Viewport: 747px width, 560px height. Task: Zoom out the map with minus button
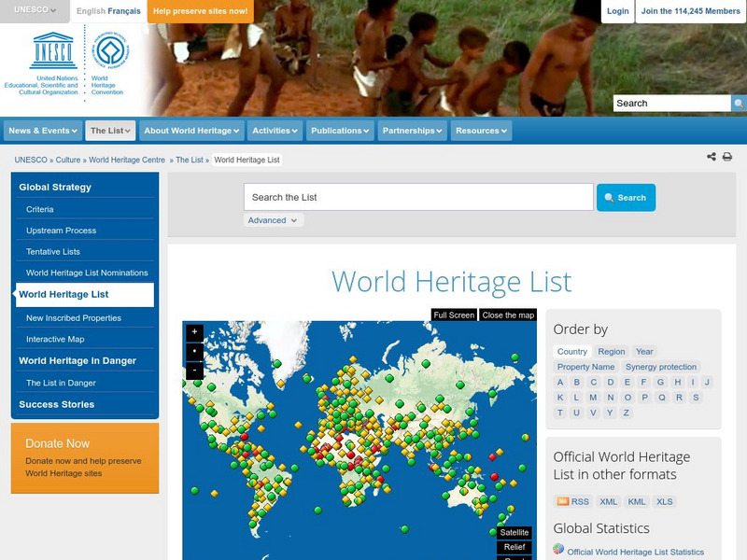(194, 371)
